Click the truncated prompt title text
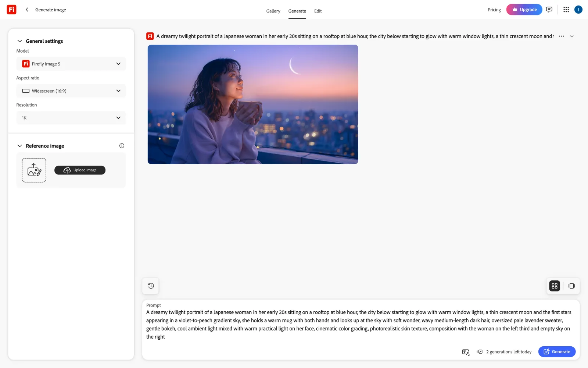 [x=355, y=36]
